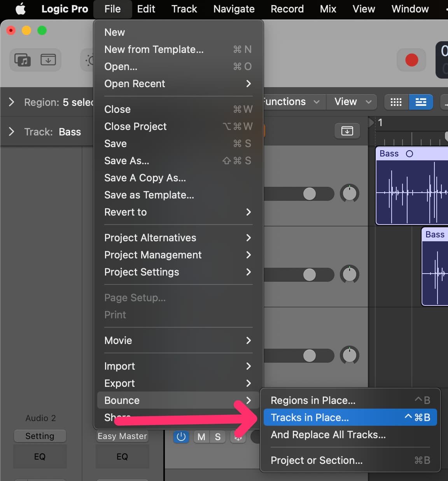
Task: Expand Movie submenu
Action: click(x=178, y=341)
